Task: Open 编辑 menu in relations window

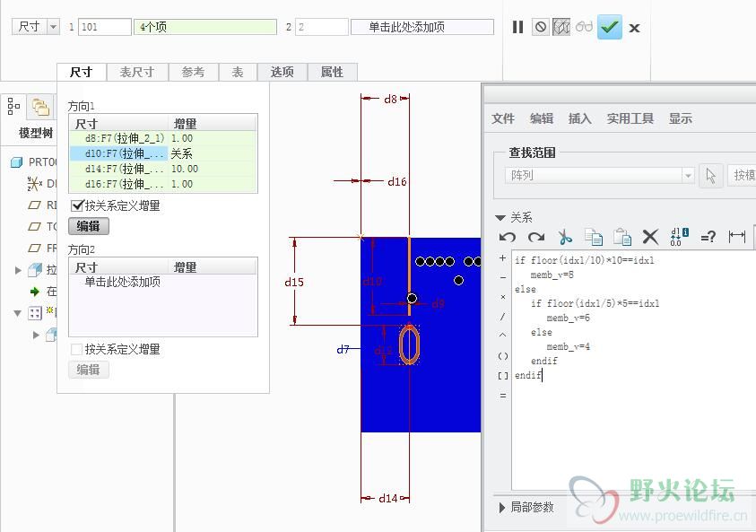Action: (541, 118)
